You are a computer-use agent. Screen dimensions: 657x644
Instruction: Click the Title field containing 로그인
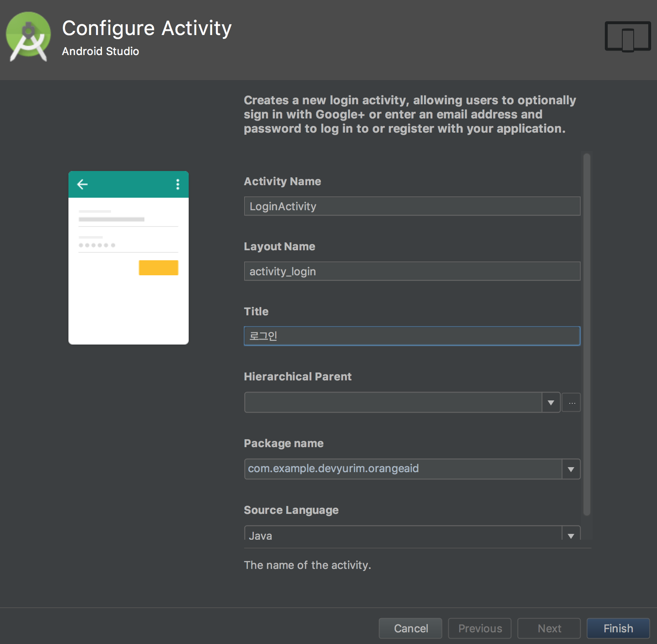412,336
